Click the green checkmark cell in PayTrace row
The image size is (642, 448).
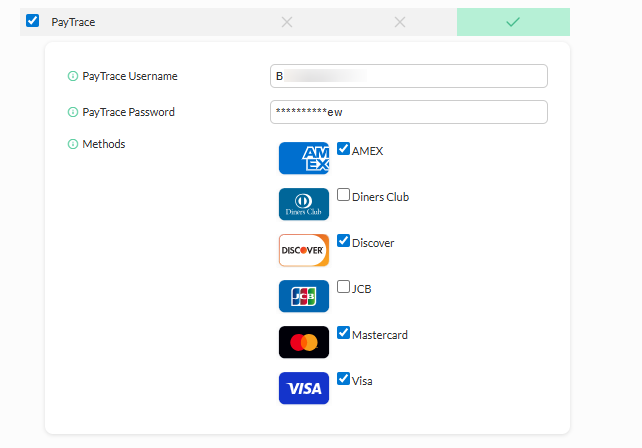pos(513,22)
